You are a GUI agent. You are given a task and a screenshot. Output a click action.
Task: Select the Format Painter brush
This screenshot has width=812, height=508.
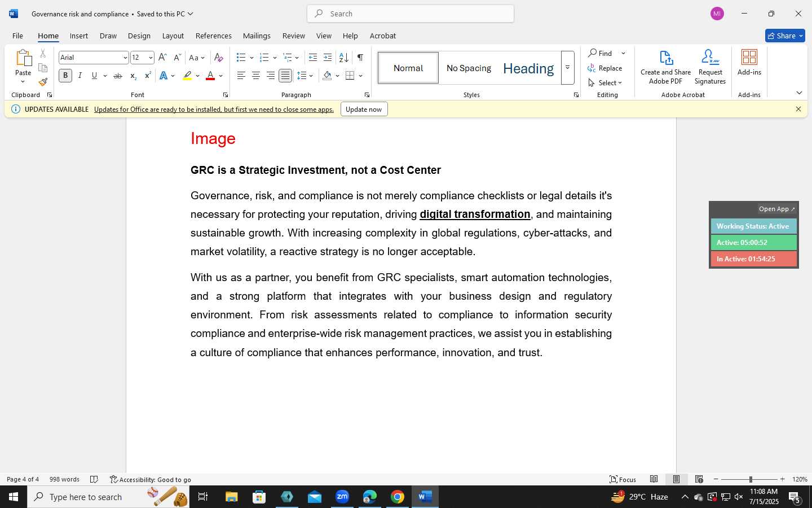43,82
